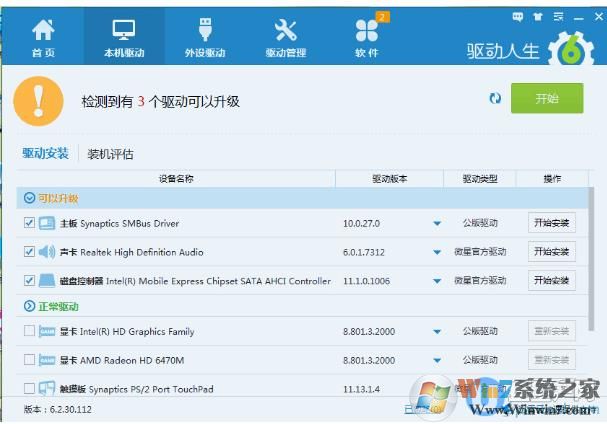Open the 本机驱动 local drivers tab
The width and height of the screenshot is (607, 424).
pos(124,38)
